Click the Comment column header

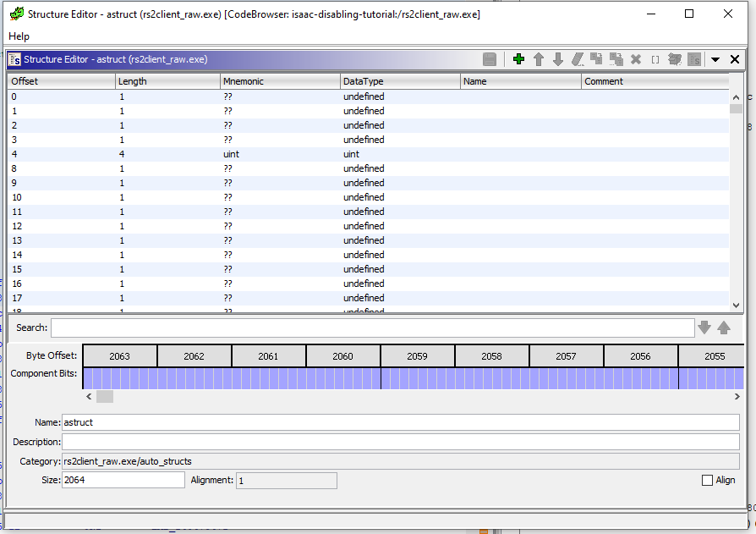tap(655, 81)
